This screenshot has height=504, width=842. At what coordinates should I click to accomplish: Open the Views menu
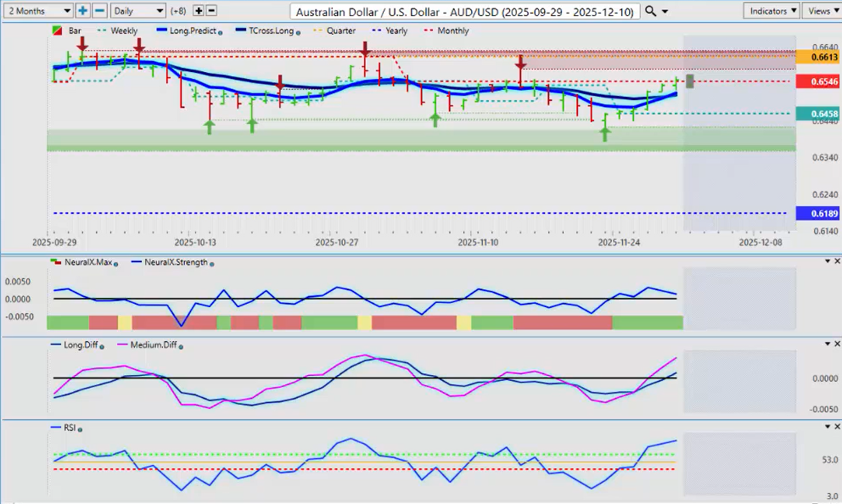coord(822,11)
